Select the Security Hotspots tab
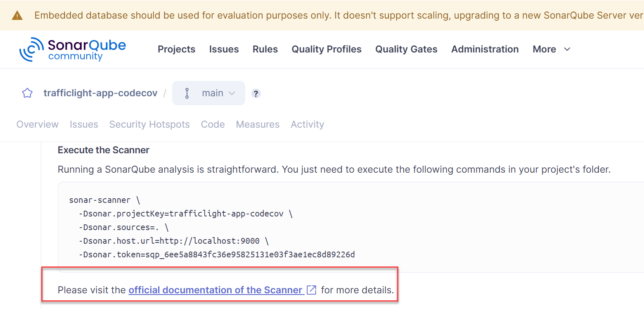 (x=149, y=124)
